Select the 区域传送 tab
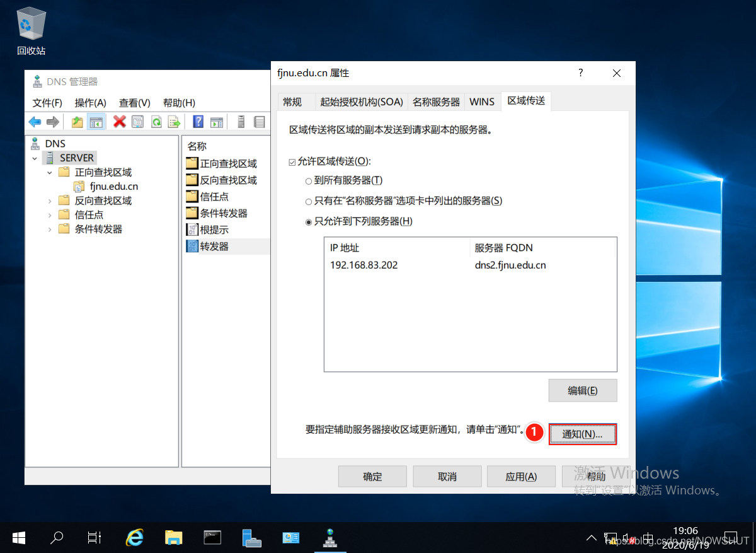Viewport: 756px width, 553px height. [x=526, y=101]
